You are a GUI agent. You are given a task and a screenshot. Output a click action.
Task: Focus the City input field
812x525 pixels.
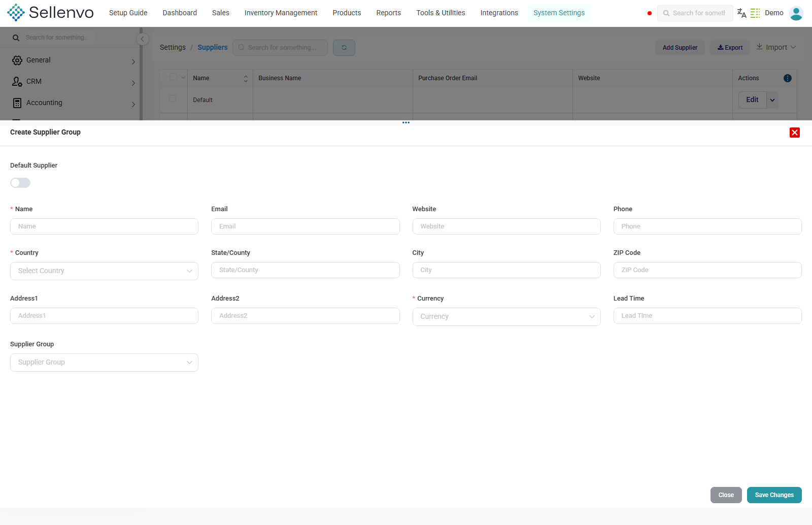506,270
